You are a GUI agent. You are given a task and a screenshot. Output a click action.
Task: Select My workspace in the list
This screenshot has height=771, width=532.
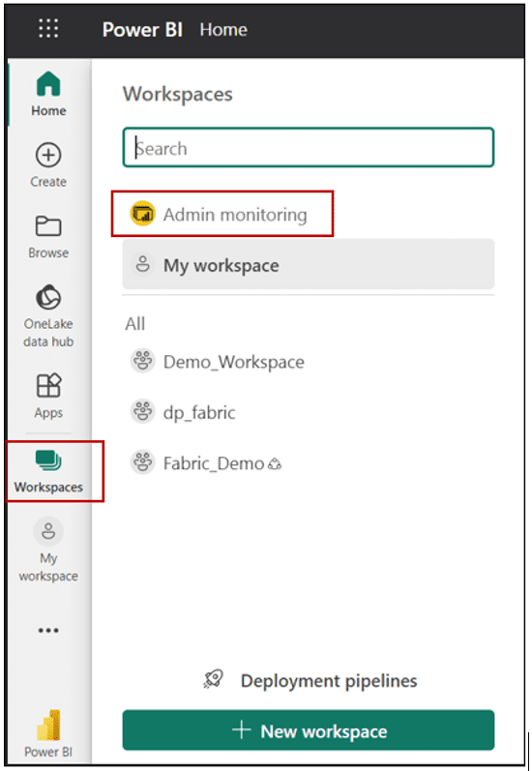click(x=309, y=264)
